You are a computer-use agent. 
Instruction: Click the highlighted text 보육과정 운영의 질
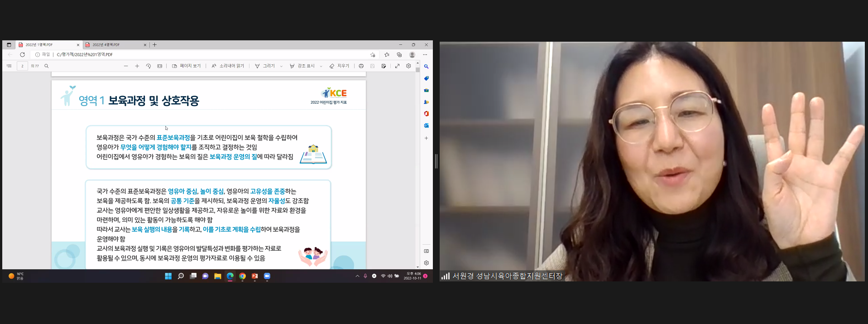233,156
